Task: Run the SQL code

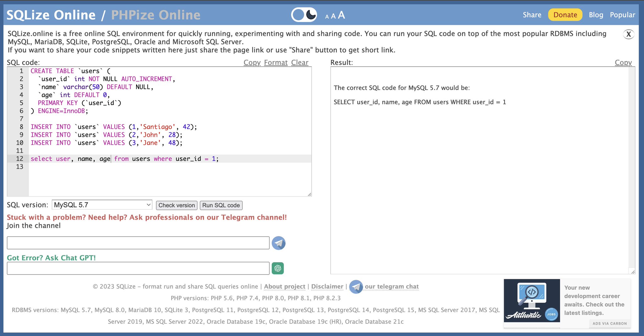Action: (221, 205)
